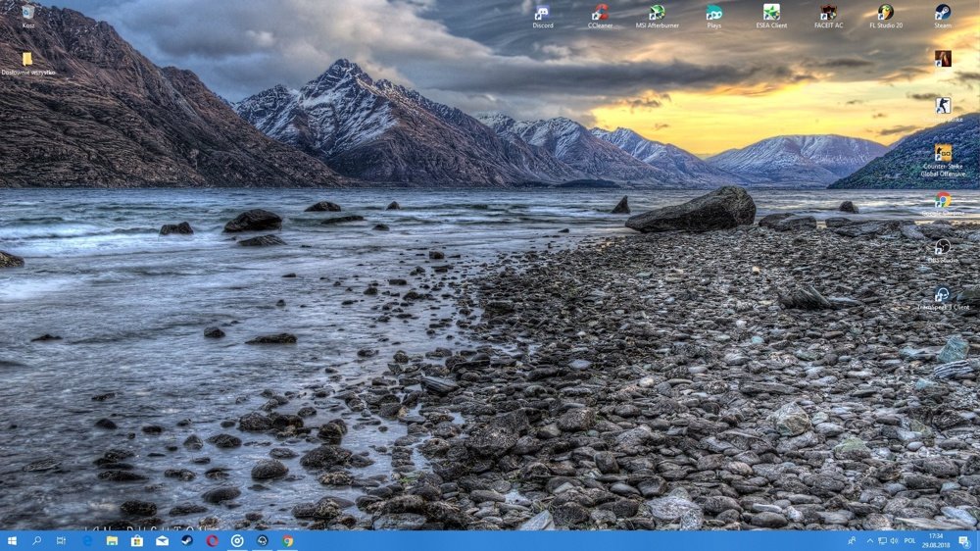Select the Discord desktop shortcut
This screenshot has height=551, width=980.
click(x=543, y=17)
